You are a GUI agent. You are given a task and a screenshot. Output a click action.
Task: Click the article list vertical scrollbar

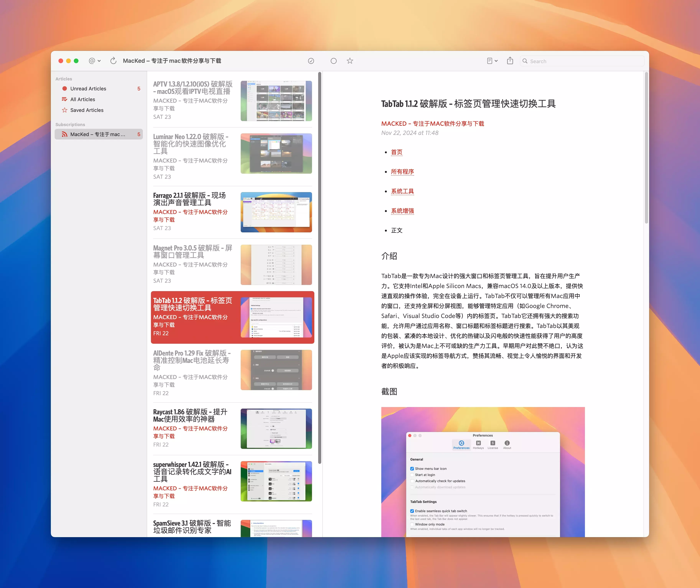point(319,267)
